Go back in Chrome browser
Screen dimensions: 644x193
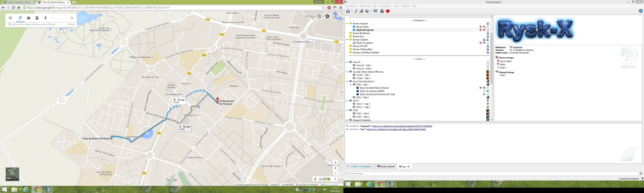point(3,8)
